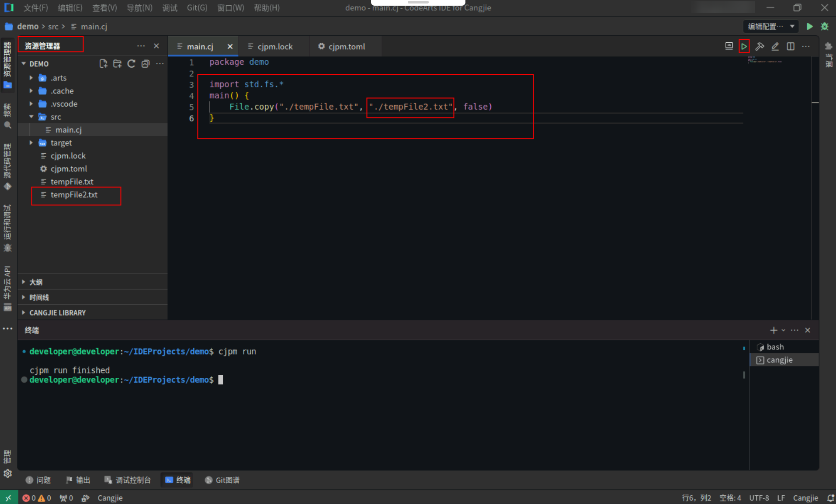Image resolution: width=836 pixels, height=504 pixels.
Task: Open the search view in the activity bar
Action: pos(7,116)
